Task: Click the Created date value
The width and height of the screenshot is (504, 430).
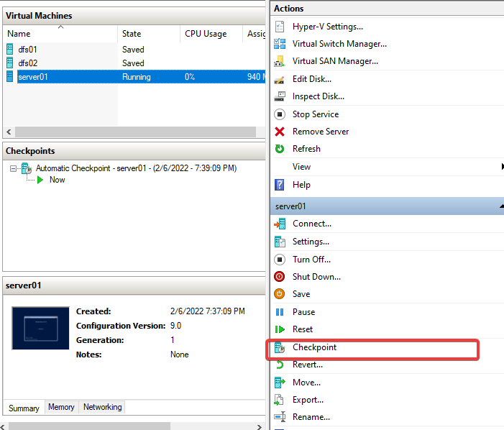Action: [x=208, y=311]
